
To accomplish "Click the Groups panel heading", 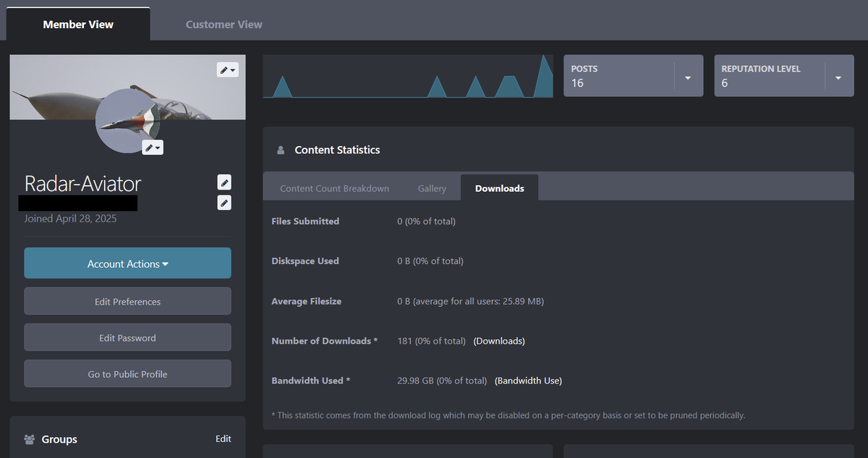I will (59, 439).
